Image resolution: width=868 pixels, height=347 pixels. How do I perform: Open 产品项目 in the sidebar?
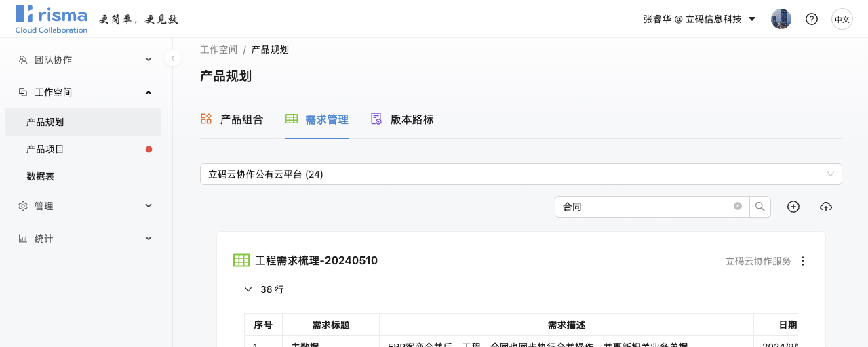point(45,149)
